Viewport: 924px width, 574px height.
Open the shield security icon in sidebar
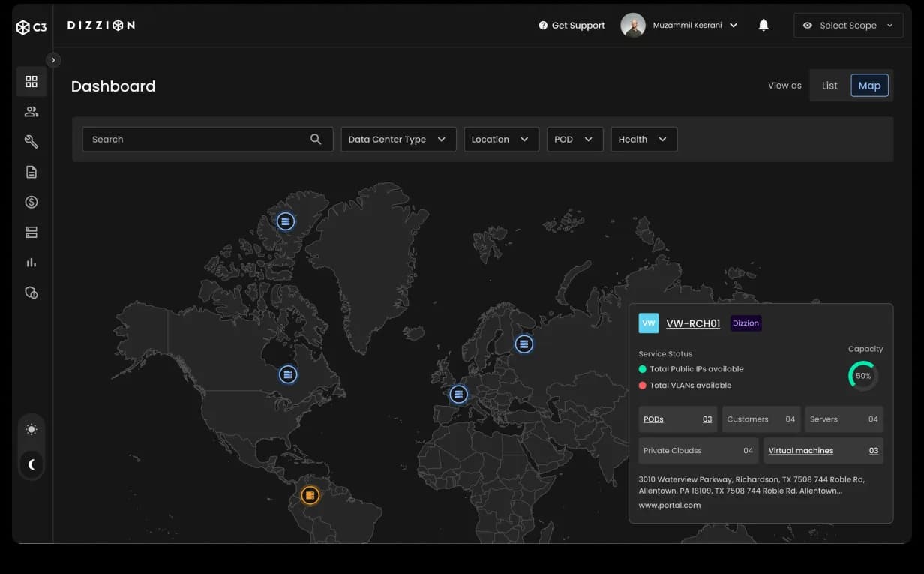tap(31, 293)
